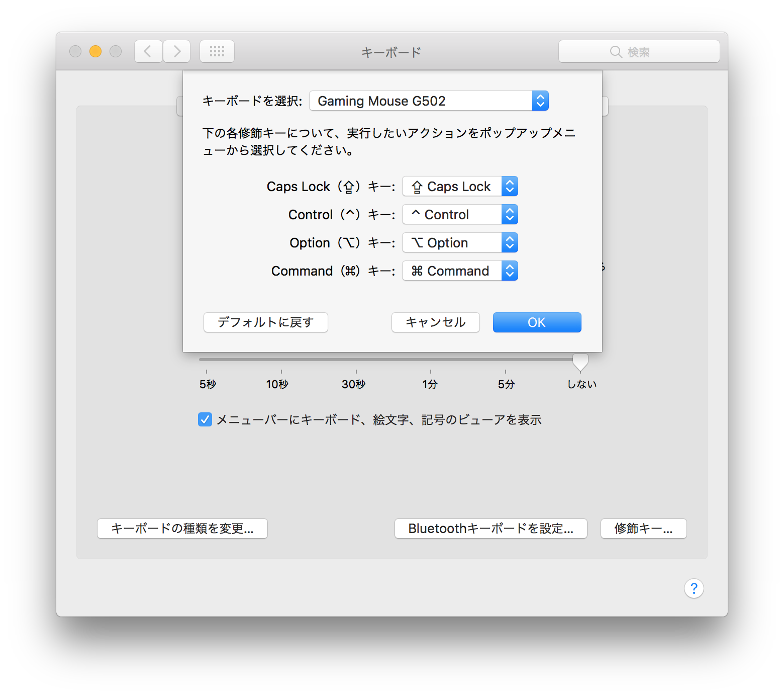Click キーボードの種類を変更... button
This screenshot has height=697, width=784.
tap(182, 529)
